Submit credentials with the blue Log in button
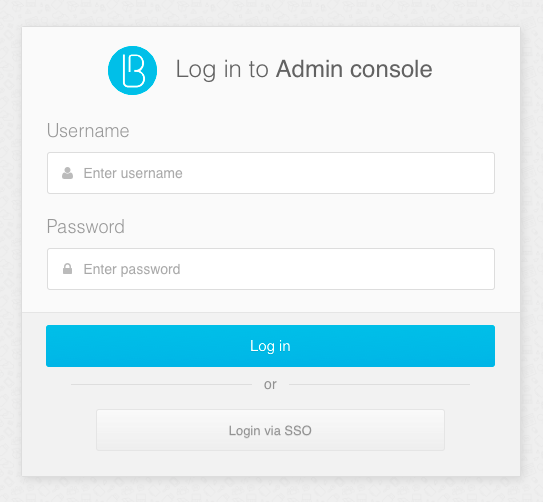The width and height of the screenshot is (543, 502). click(x=270, y=346)
